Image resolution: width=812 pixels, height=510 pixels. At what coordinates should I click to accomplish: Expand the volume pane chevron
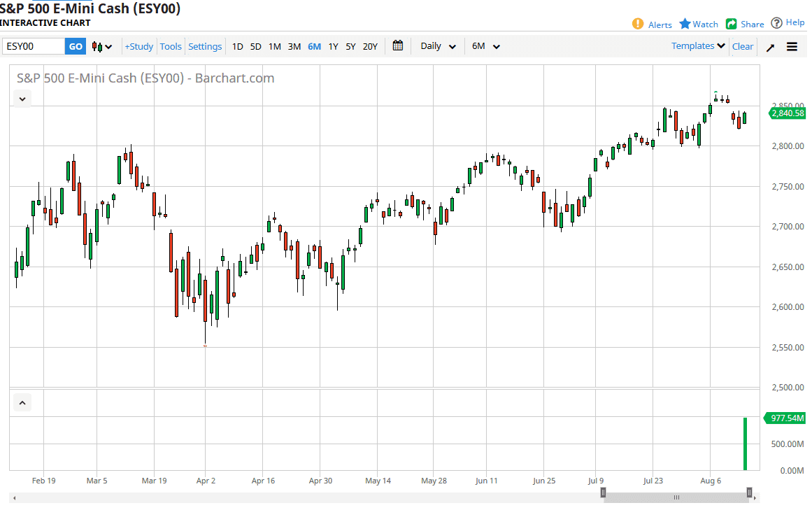(x=22, y=402)
